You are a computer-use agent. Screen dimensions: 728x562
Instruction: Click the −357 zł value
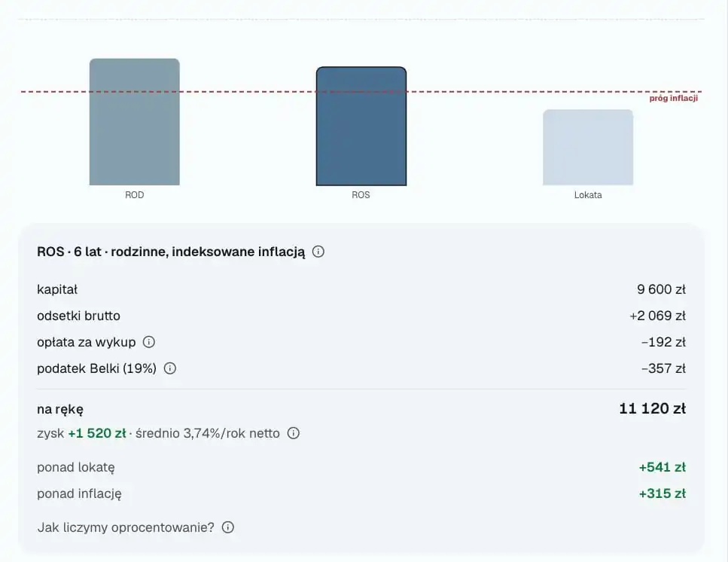[x=663, y=369]
